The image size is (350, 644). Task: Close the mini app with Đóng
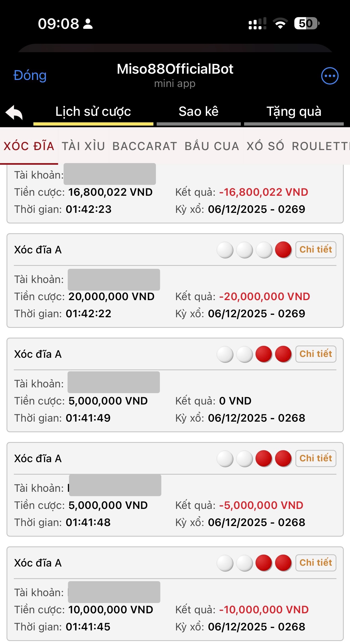(30, 76)
